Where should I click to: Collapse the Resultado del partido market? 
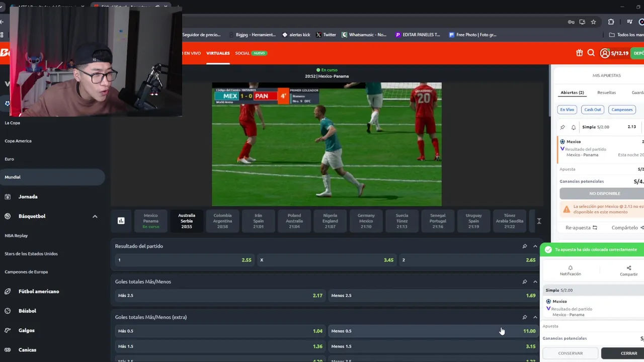point(535,246)
